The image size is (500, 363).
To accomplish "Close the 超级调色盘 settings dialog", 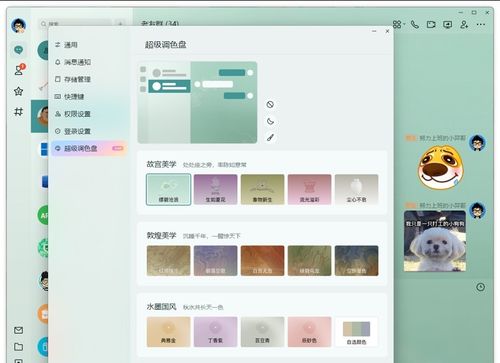I will [x=387, y=31].
